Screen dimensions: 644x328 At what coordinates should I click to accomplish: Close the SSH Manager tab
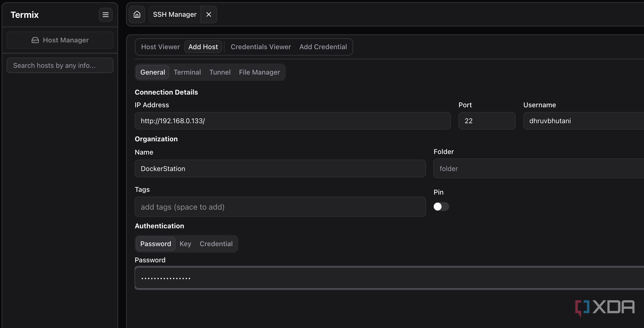(209, 14)
